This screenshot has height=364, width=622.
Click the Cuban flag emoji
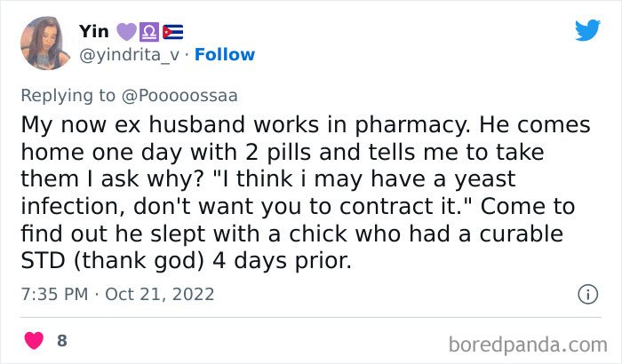[171, 32]
